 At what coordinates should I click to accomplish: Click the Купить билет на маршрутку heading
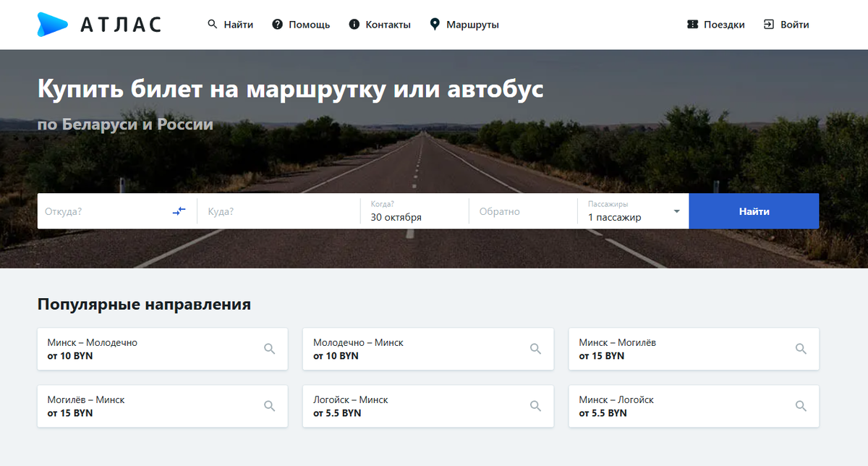(290, 90)
